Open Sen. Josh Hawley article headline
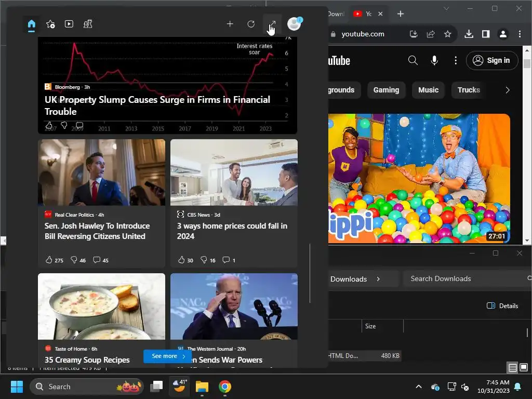 coord(97,231)
